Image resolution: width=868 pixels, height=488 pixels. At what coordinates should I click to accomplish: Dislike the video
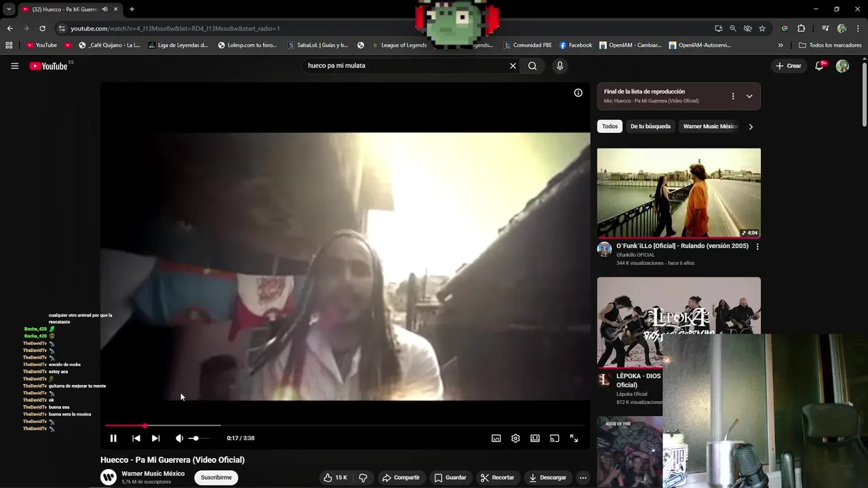(x=363, y=477)
